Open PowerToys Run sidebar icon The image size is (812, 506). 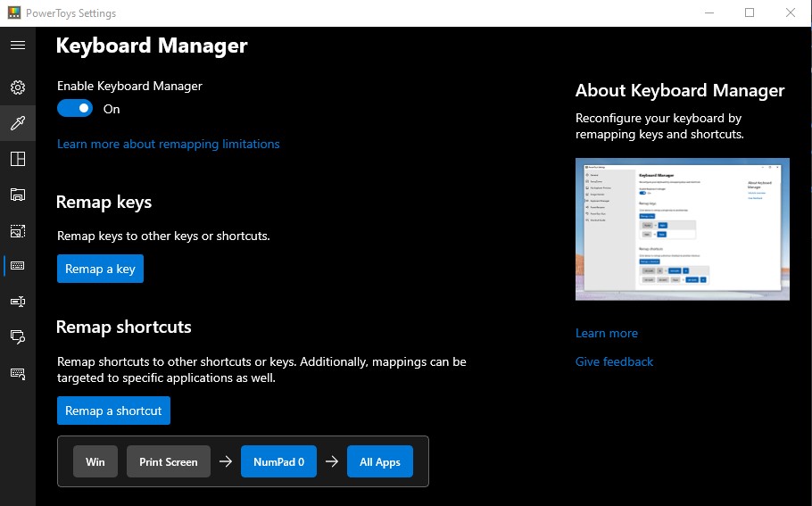coord(18,337)
